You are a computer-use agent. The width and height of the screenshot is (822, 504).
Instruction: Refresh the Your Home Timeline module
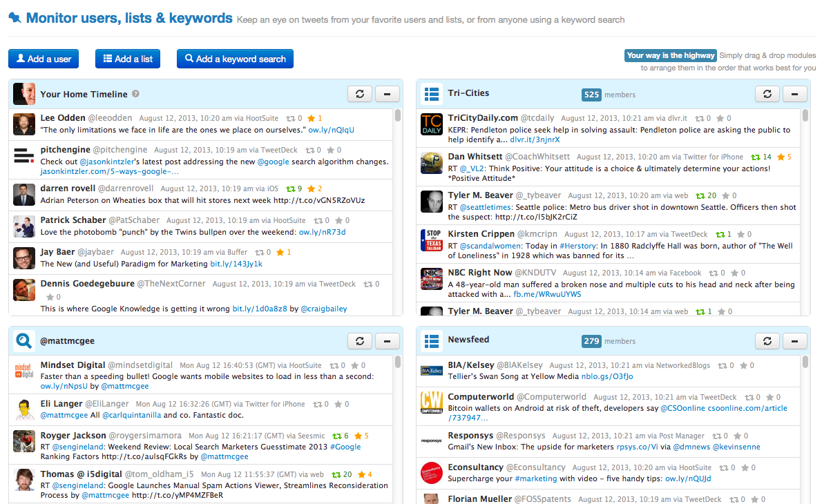click(360, 94)
